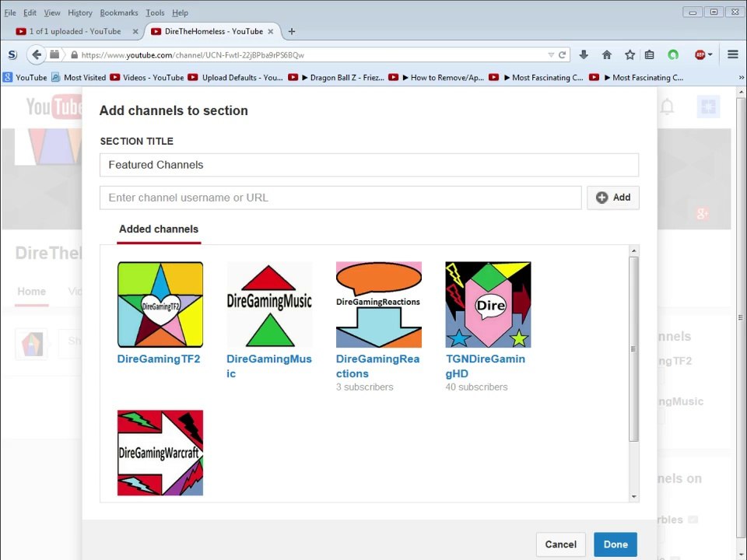
Task: Select the DireGamingReactions channel thumbnail
Action: point(379,304)
